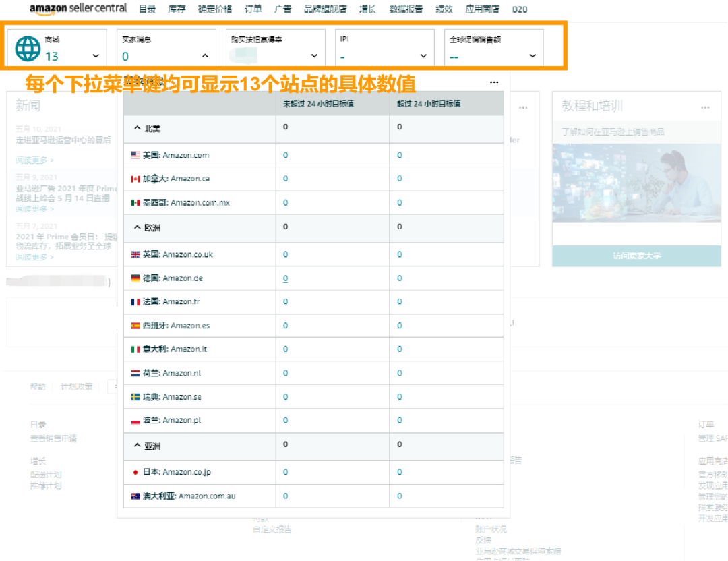Click the Germany flag icon
728x561 pixels.
tap(135, 278)
